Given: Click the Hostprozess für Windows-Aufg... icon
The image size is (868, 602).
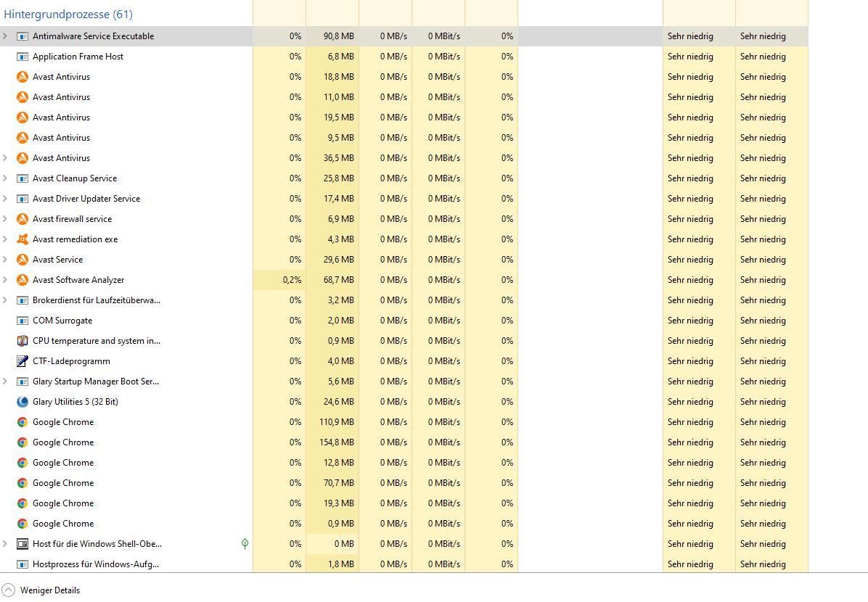Looking at the screenshot, I should [22, 564].
